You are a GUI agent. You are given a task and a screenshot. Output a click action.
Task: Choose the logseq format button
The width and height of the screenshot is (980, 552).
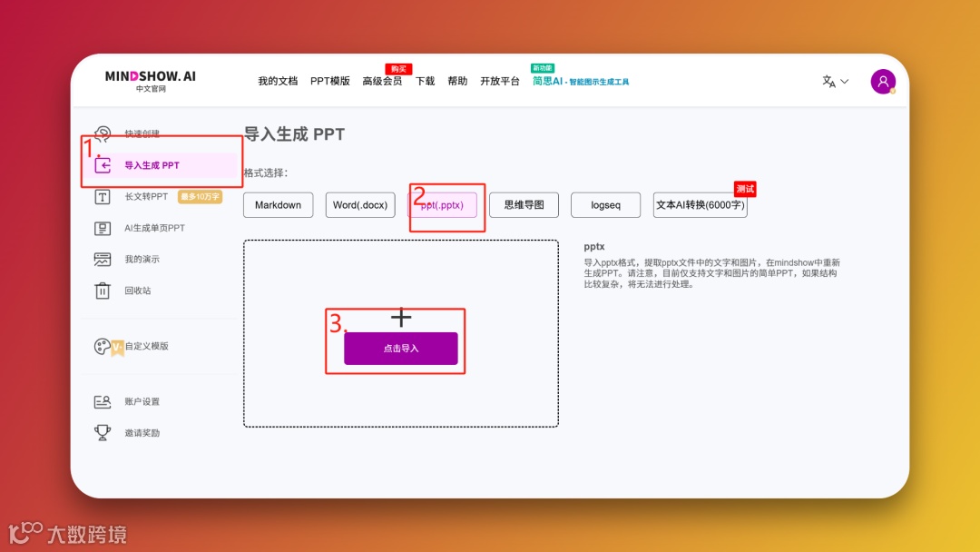pos(605,205)
